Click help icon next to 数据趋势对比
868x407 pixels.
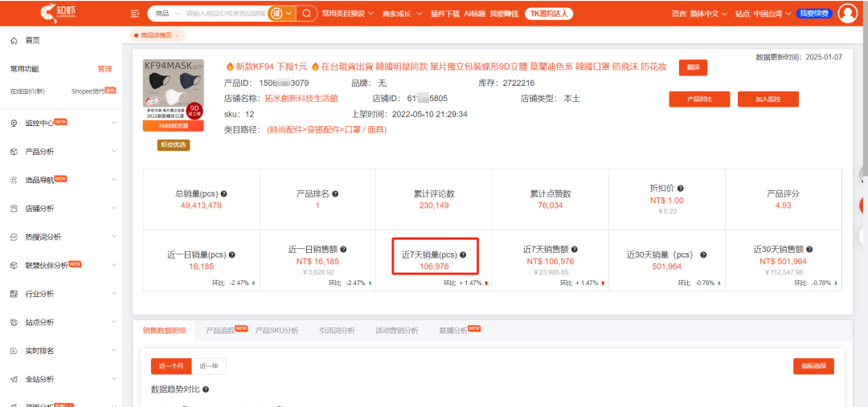[206, 390]
